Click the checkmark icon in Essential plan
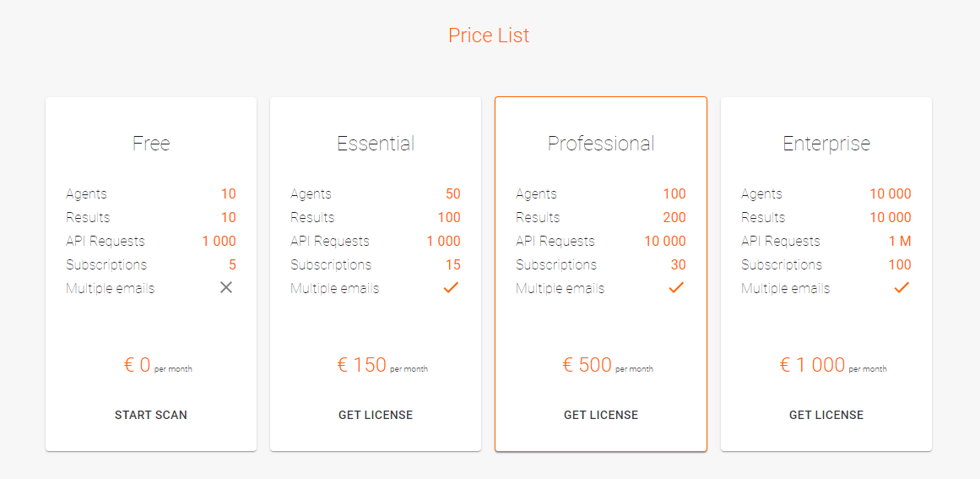This screenshot has width=980, height=479. pyautogui.click(x=451, y=287)
